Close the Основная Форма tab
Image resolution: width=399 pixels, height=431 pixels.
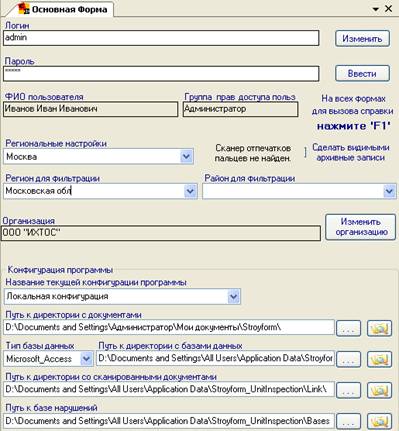coord(389,9)
